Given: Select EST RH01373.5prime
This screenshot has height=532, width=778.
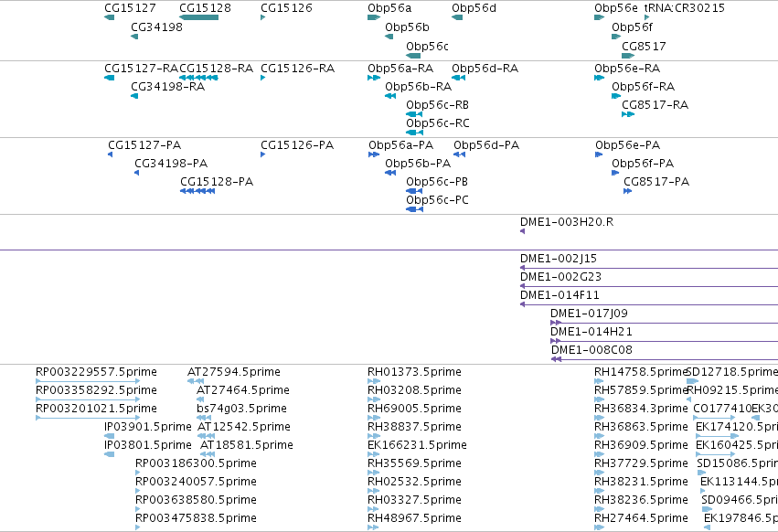Looking at the screenshot, I should (x=414, y=372).
